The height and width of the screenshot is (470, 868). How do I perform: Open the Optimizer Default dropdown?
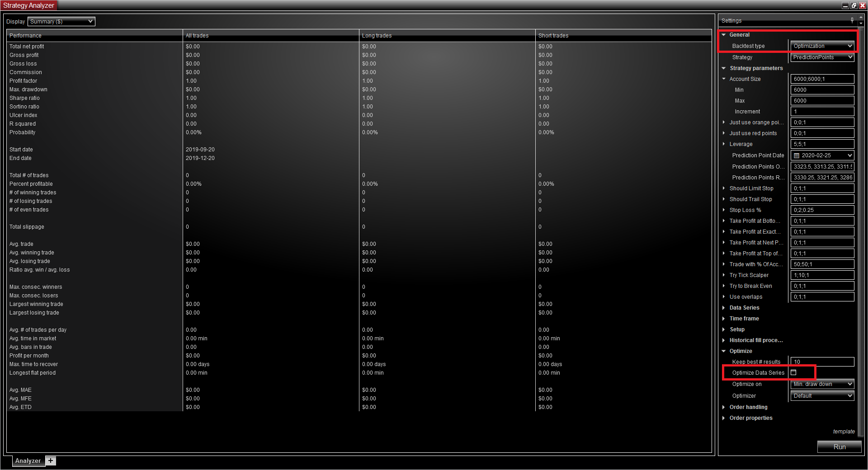click(822, 396)
